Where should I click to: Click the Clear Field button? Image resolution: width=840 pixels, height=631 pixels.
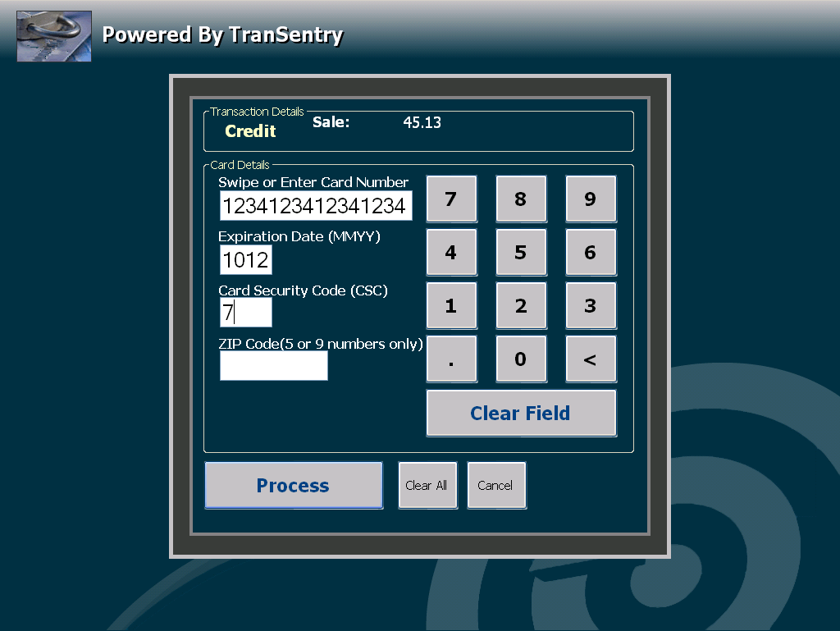coord(521,413)
